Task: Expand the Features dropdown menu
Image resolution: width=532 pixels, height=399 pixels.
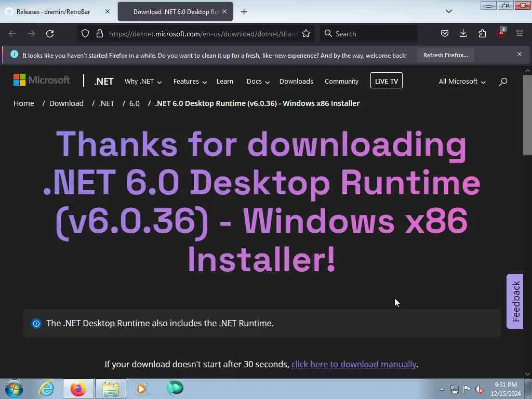Action: pyautogui.click(x=190, y=82)
